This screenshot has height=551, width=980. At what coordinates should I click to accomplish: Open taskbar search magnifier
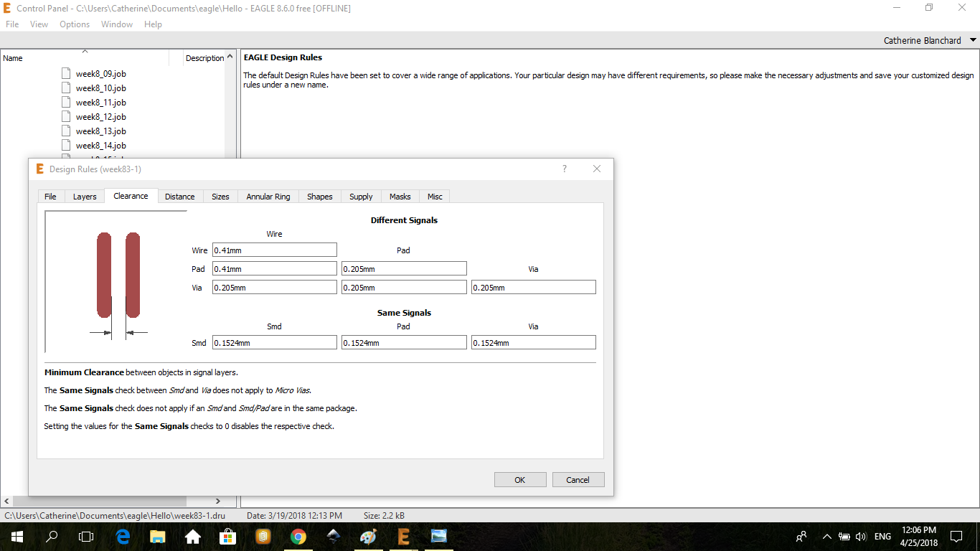tap(52, 537)
